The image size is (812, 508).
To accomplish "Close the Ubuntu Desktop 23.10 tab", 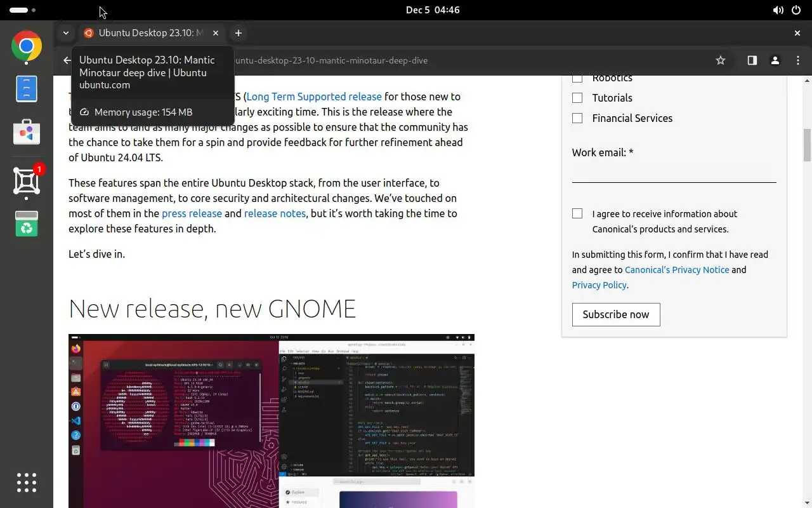I will (x=216, y=33).
